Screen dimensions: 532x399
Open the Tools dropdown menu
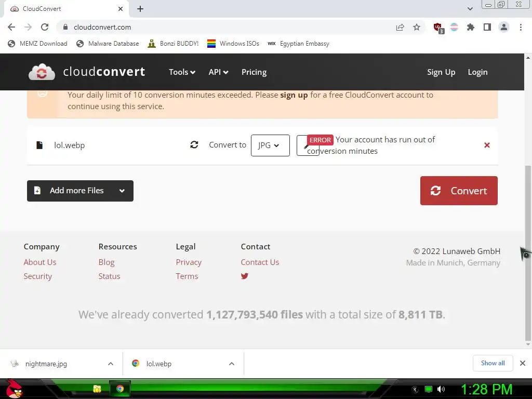point(182,72)
